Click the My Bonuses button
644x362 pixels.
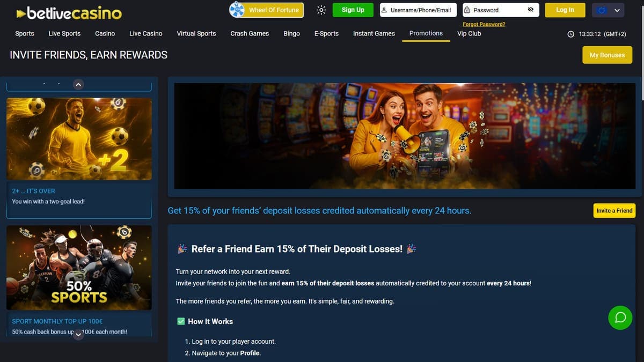pyautogui.click(x=608, y=55)
